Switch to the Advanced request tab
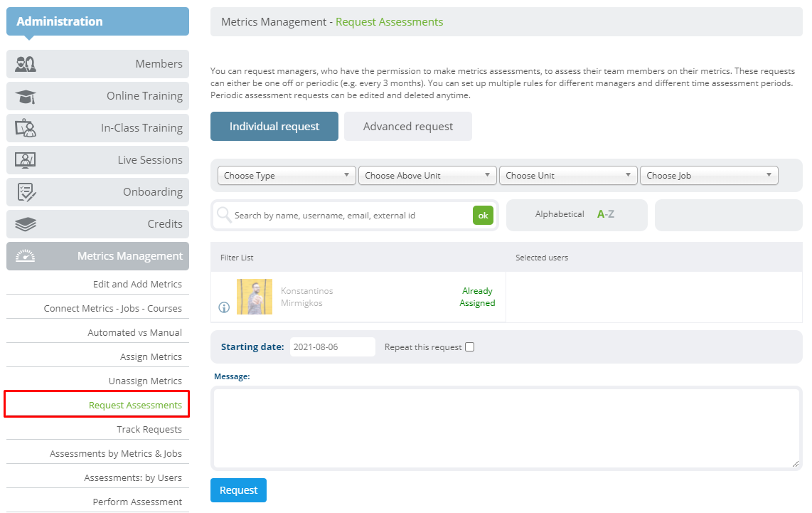The height and width of the screenshot is (513, 812). [x=408, y=127]
